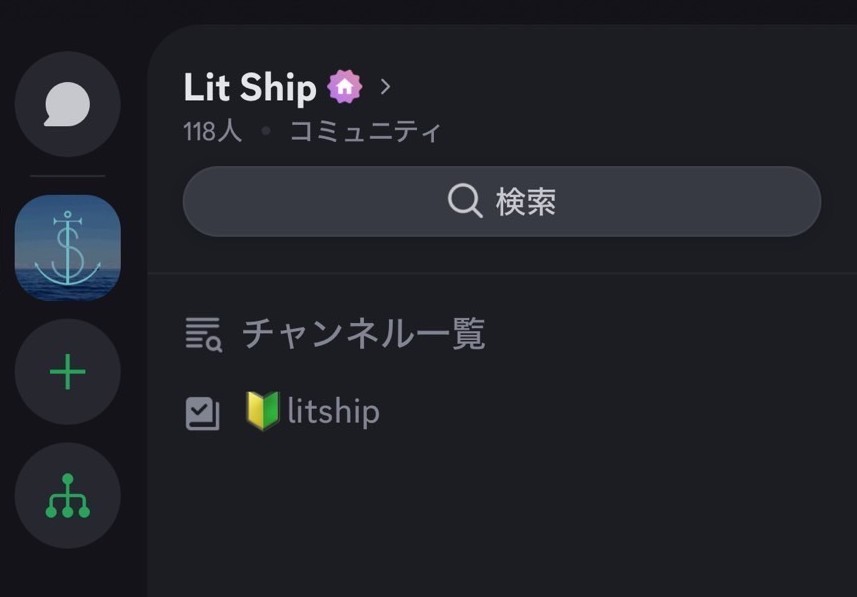
Task: Click the 118人 member count text
Action: [x=210, y=129]
